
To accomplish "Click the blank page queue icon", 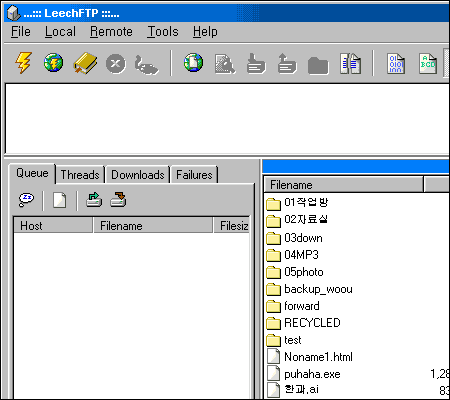I will 60,200.
